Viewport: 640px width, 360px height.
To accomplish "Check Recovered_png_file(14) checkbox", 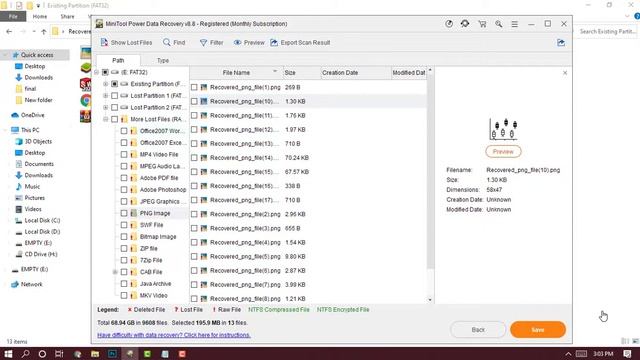I will click(x=194, y=158).
